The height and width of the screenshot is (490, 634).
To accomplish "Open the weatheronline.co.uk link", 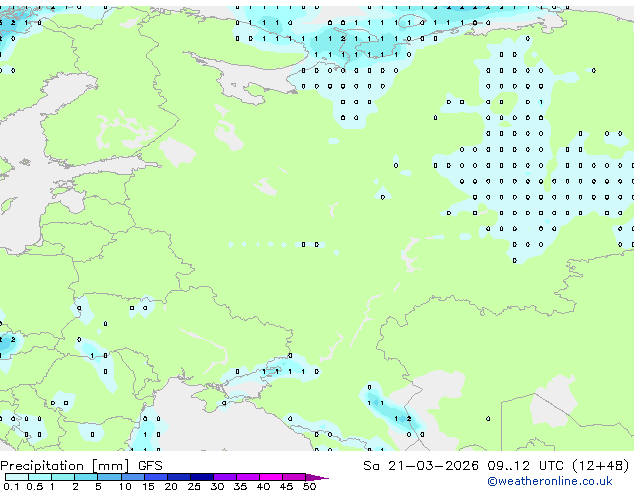I will pyautogui.click(x=550, y=482).
